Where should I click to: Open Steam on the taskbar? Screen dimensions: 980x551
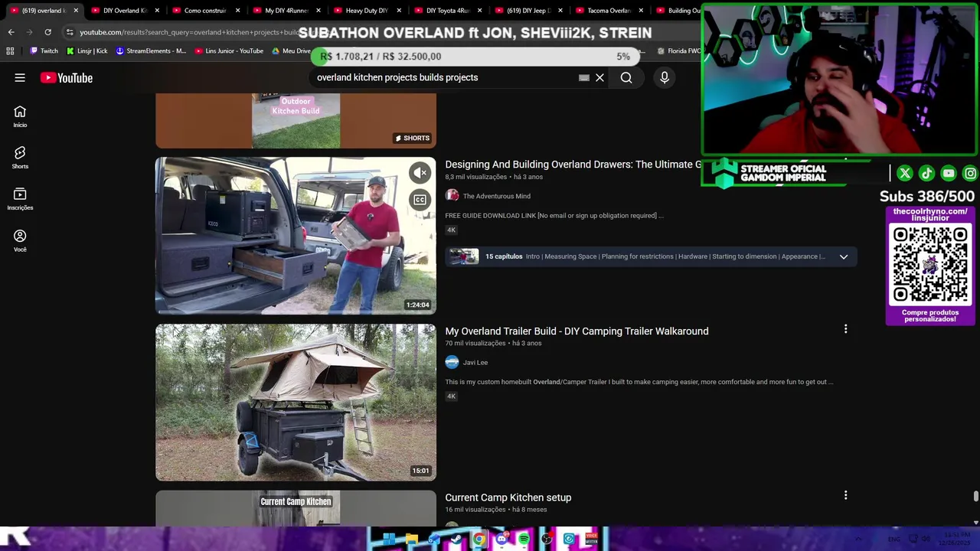456,539
